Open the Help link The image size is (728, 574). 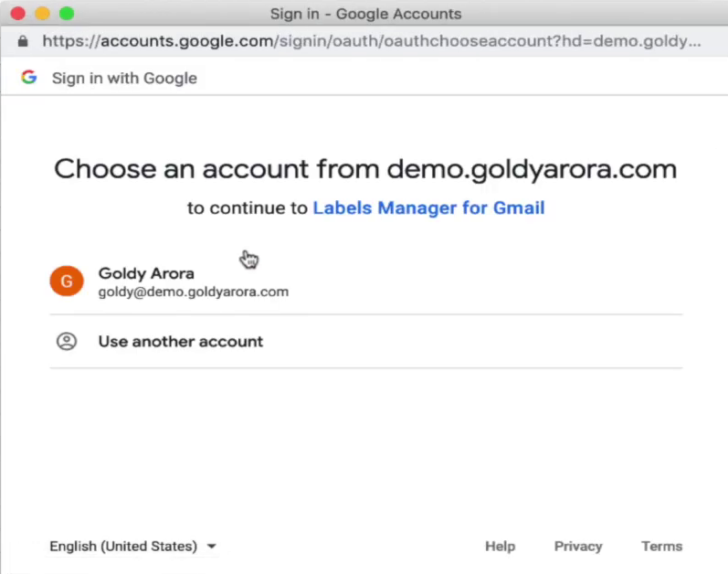[500, 547]
